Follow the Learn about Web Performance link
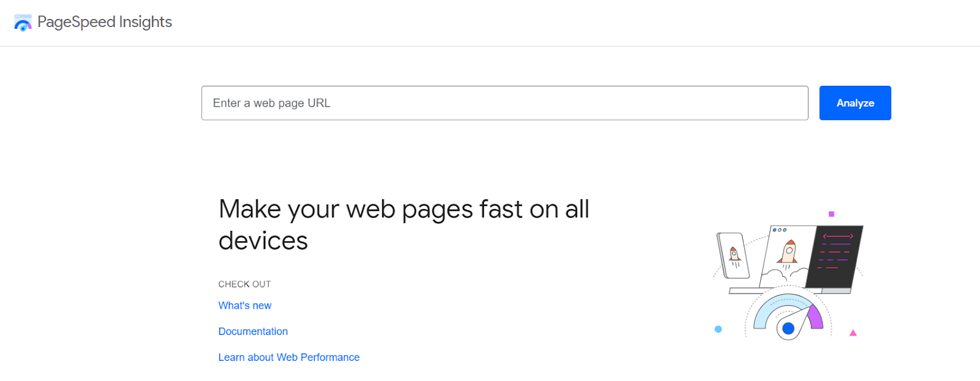This screenshot has height=381, width=980. pos(288,357)
